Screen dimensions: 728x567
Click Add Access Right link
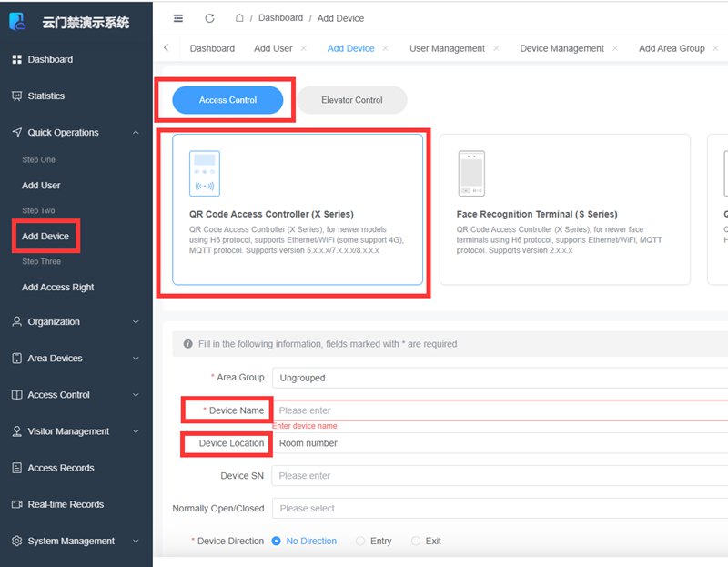58,288
